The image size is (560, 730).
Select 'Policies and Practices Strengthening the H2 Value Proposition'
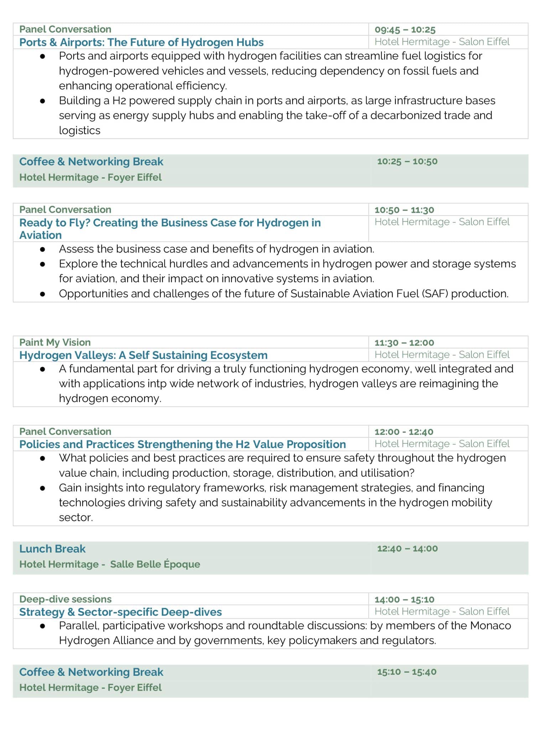tap(182, 444)
